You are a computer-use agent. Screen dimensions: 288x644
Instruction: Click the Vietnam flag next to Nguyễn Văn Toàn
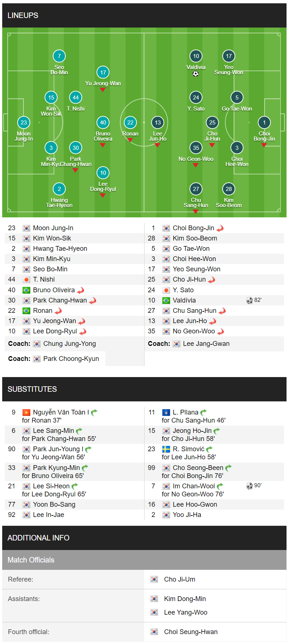point(26,412)
